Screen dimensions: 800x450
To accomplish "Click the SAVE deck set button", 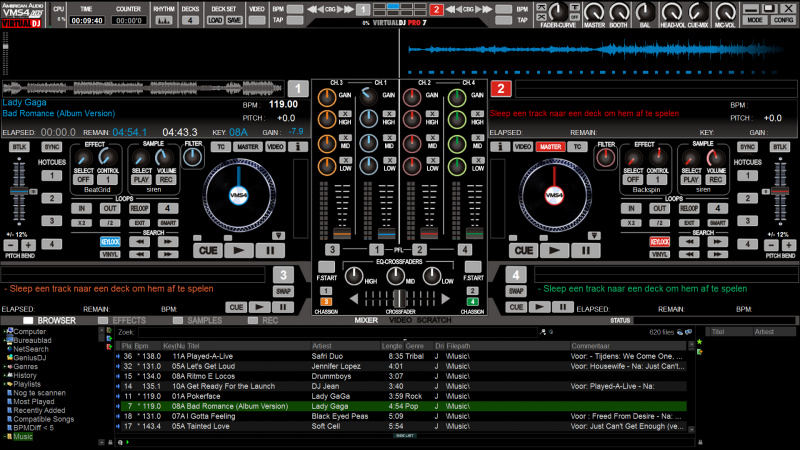I will click(234, 20).
